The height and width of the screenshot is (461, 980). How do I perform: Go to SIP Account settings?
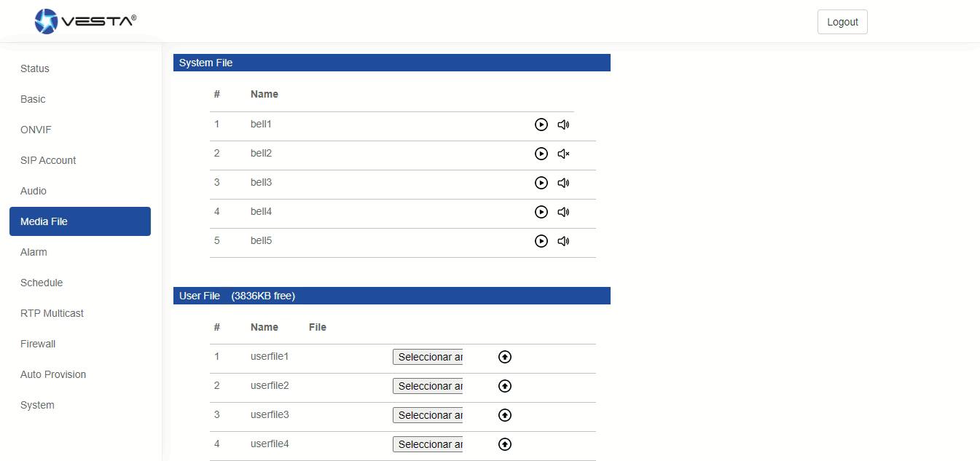[x=48, y=160]
